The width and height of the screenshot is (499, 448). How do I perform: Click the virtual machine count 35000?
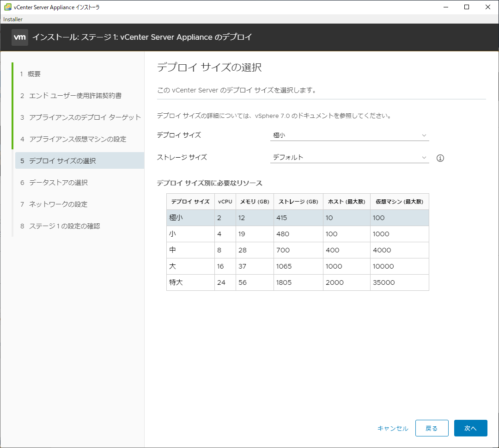[384, 282]
